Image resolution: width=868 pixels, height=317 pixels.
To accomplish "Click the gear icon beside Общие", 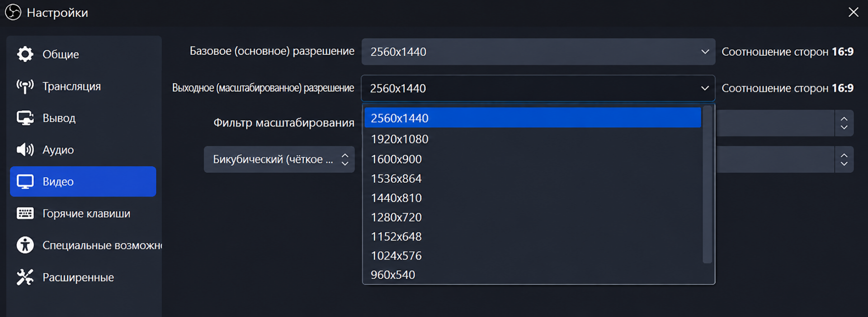I will [x=25, y=54].
